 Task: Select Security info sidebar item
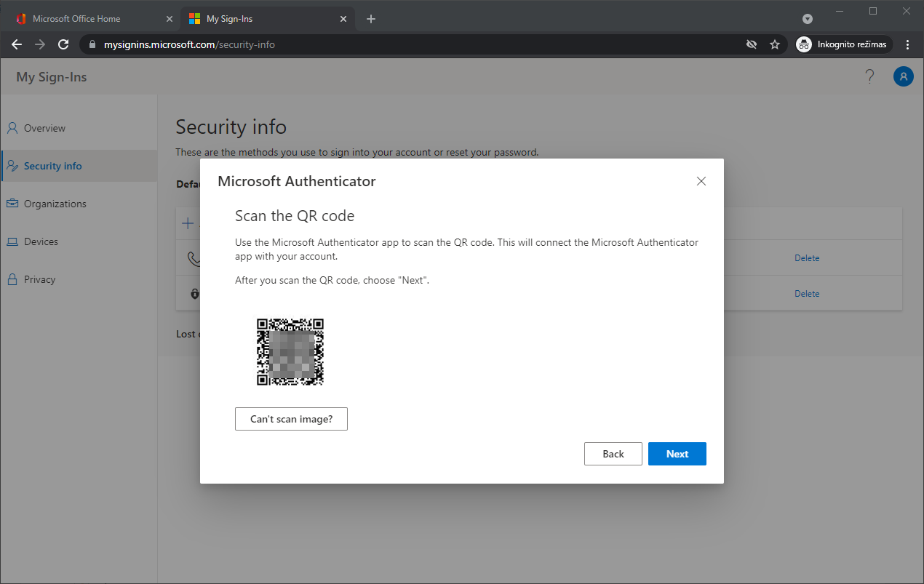(52, 166)
